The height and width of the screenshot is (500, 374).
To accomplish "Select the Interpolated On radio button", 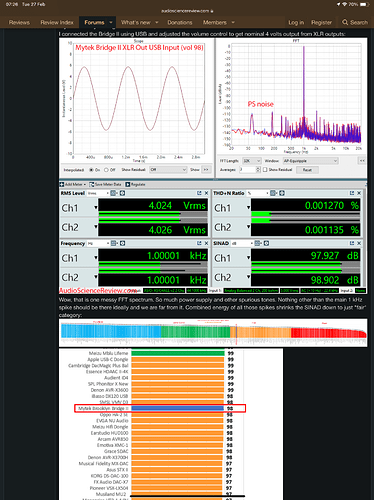I will pos(91,170).
